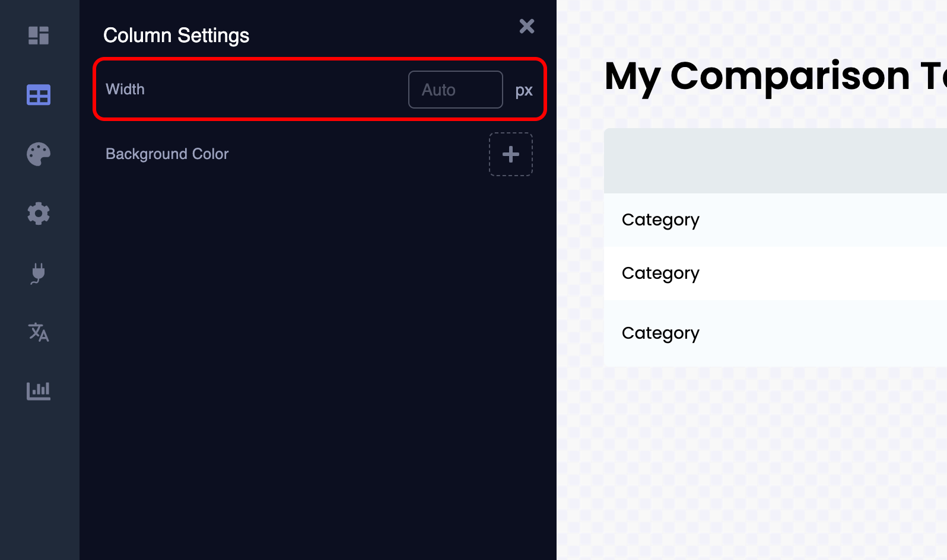Click the px unit label next to Width

tap(524, 90)
